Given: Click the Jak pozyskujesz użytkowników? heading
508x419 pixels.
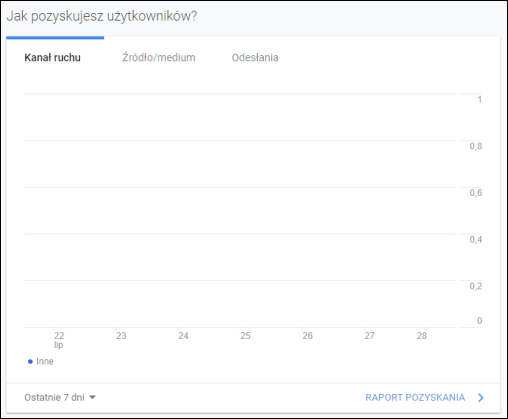Looking at the screenshot, I should (102, 16).
